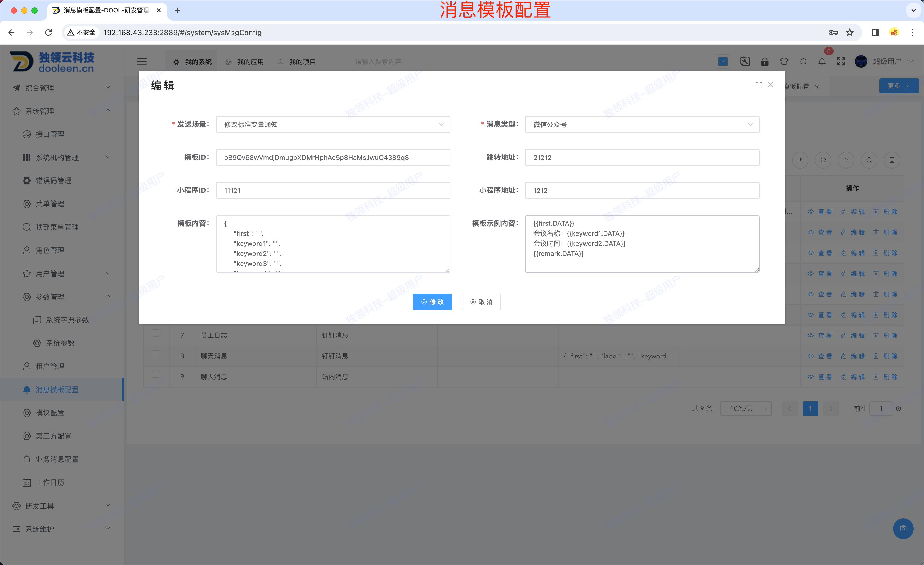The height and width of the screenshot is (565, 924).
Task: Click the layout panel icon next to blue square
Action: pyautogui.click(x=745, y=61)
